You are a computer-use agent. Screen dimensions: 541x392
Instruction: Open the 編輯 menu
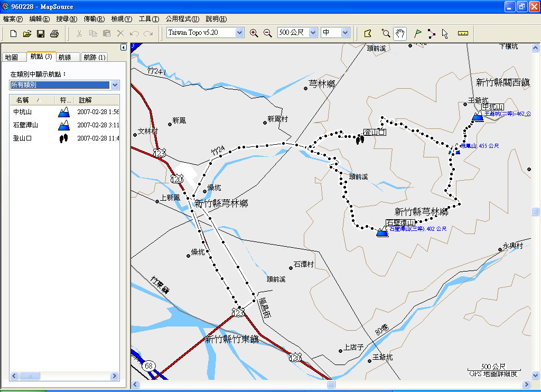[39, 19]
